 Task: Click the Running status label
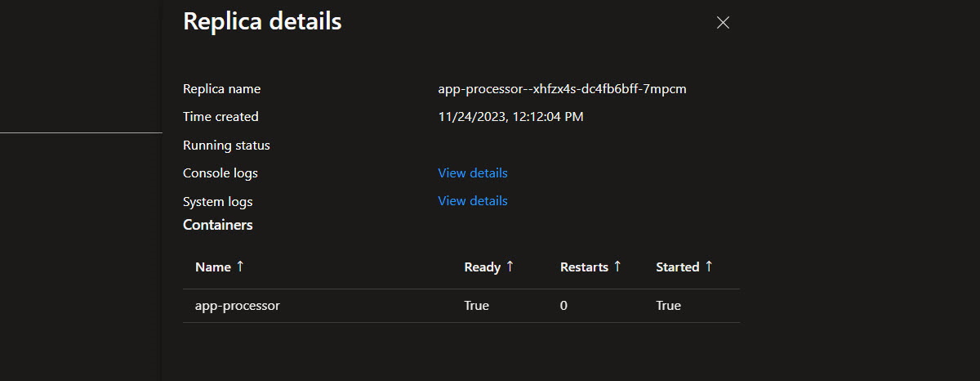(226, 146)
